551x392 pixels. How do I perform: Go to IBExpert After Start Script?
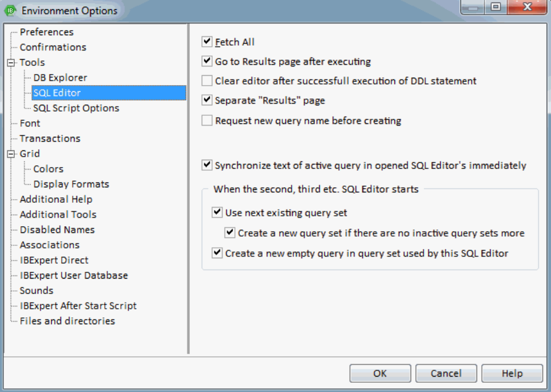tap(78, 306)
